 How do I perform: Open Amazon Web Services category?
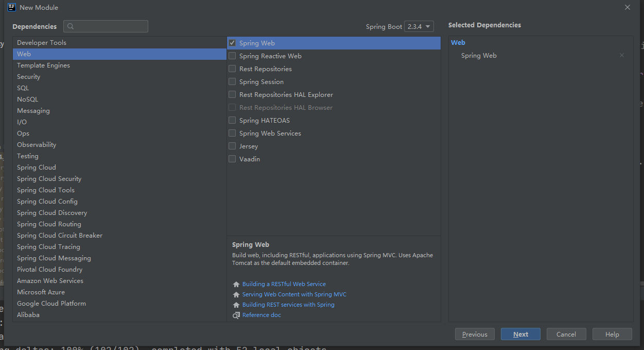(119, 281)
